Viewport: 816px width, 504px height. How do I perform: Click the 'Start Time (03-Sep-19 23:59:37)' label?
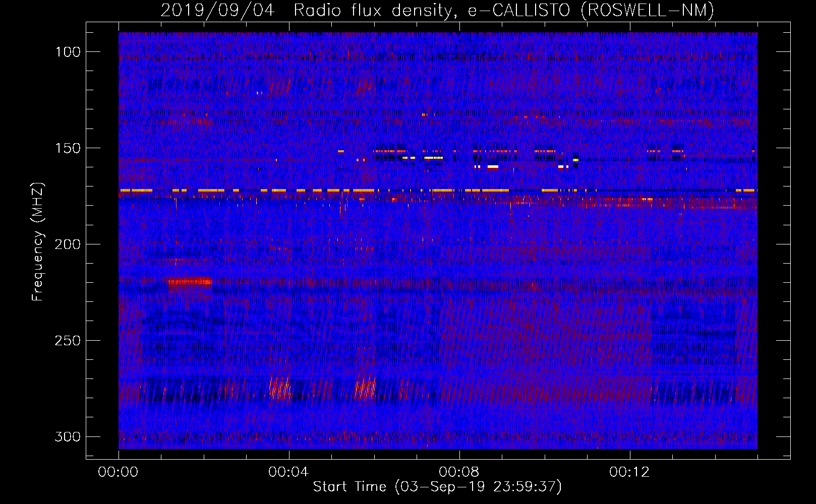437,487
